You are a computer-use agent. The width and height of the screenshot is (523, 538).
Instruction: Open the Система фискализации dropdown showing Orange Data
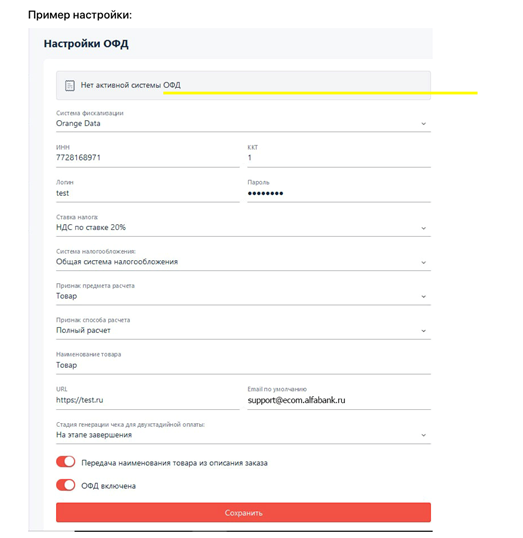(243, 121)
